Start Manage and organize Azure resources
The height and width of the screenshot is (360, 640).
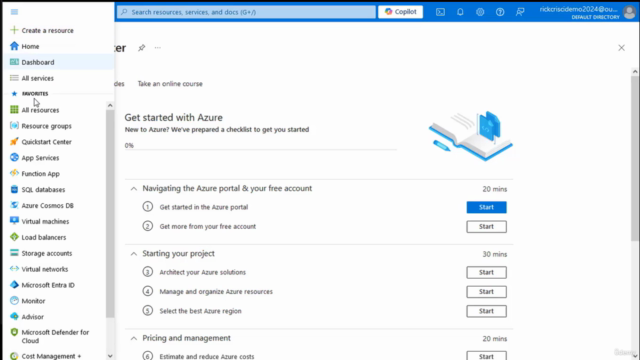coord(487,291)
